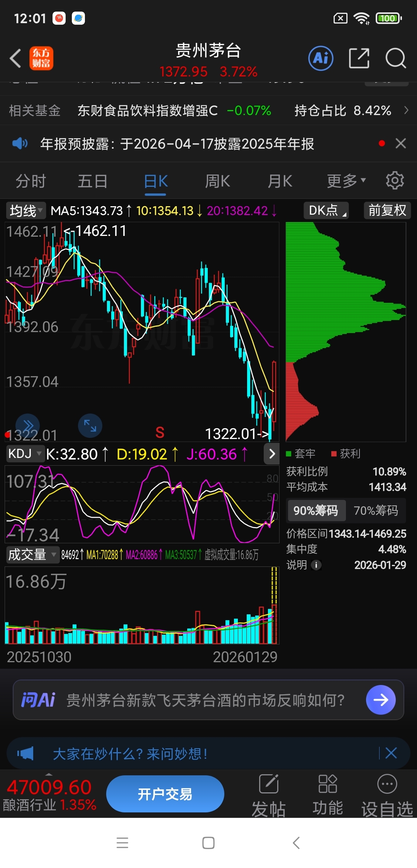Select the 日K tab
The image size is (417, 868).
(156, 181)
